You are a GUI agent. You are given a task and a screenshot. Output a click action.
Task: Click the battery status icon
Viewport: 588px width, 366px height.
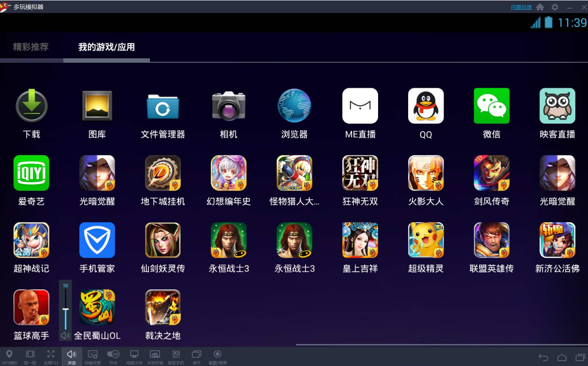pos(549,22)
